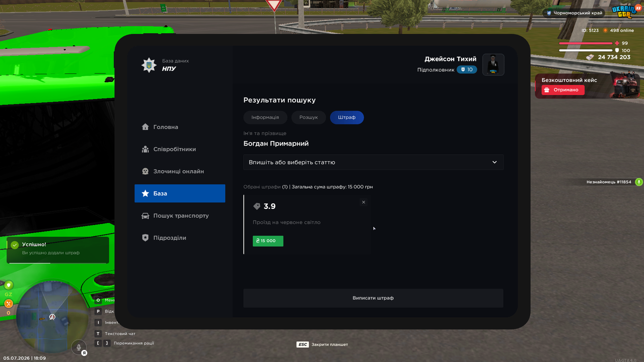
Task: Click the Богдан Примарний name
Action: (276, 143)
